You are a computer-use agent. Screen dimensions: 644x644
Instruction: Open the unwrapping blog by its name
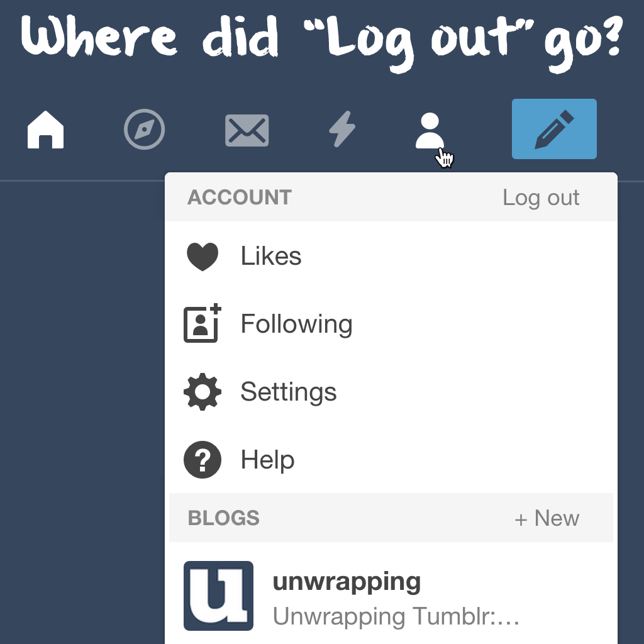(347, 582)
